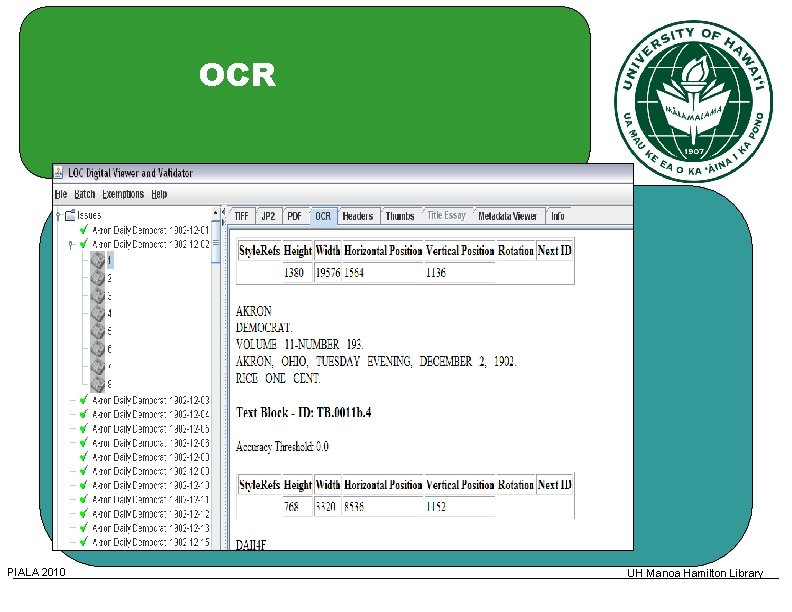Click the Issues folder icon
This screenshot has width=792, height=612.
[x=70, y=215]
